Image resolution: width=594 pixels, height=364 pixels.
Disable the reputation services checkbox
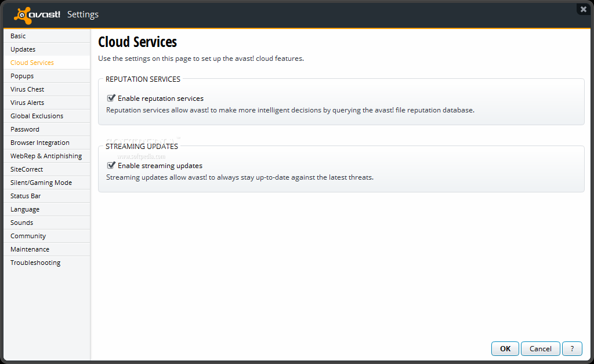111,99
